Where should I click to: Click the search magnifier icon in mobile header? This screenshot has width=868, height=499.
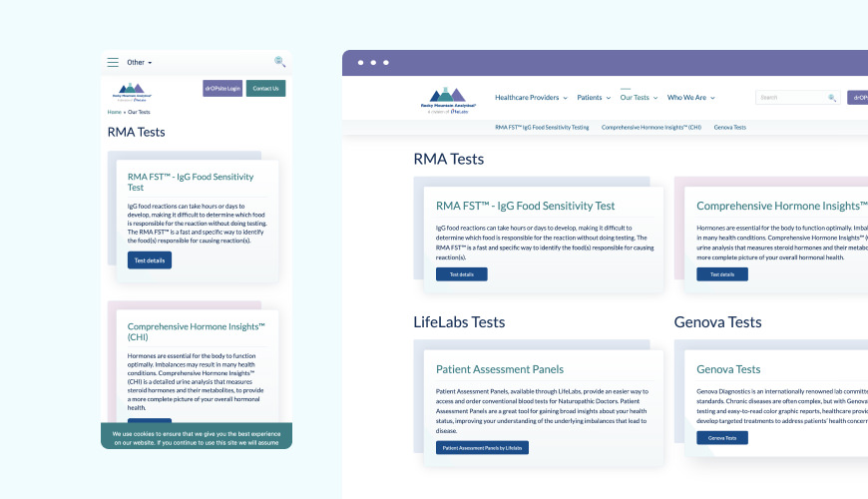279,62
